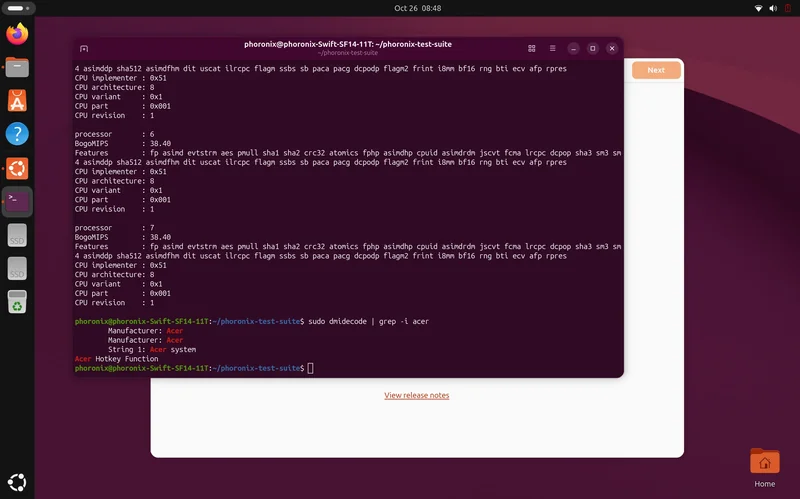Click the new tab icon in terminal header
This screenshot has height=499, width=800.
[x=84, y=48]
